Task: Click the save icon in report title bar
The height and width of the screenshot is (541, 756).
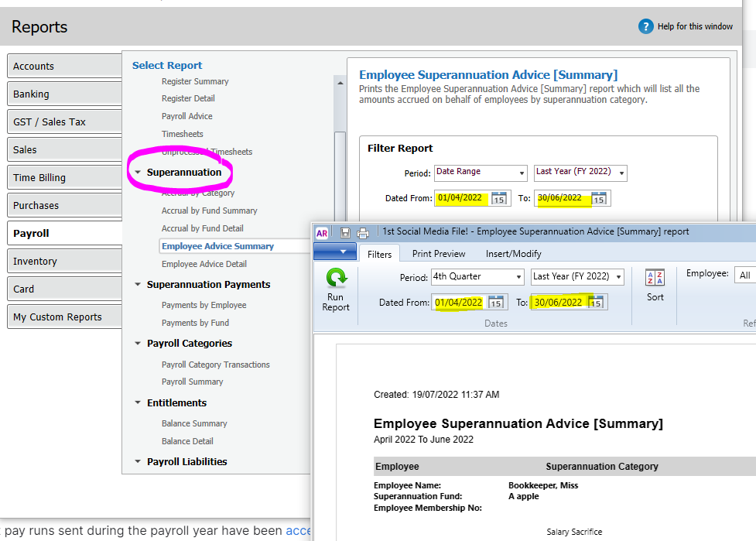Action: (x=345, y=232)
